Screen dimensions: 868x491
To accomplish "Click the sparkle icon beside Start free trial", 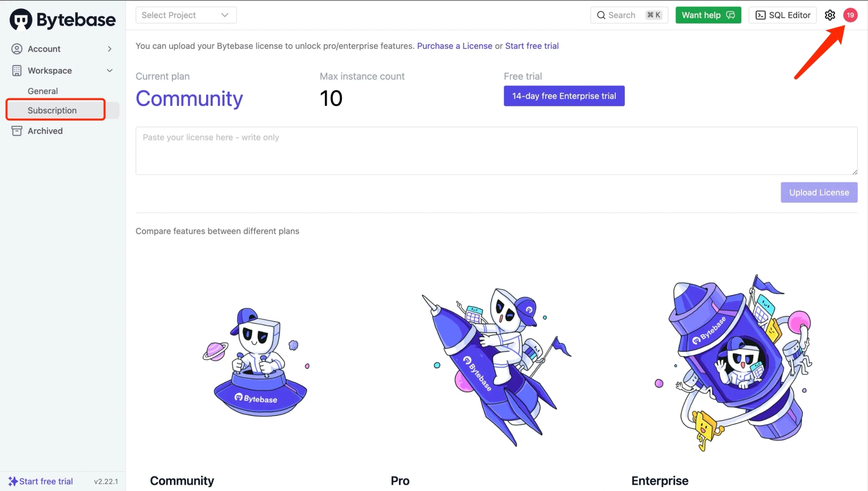I will click(13, 481).
